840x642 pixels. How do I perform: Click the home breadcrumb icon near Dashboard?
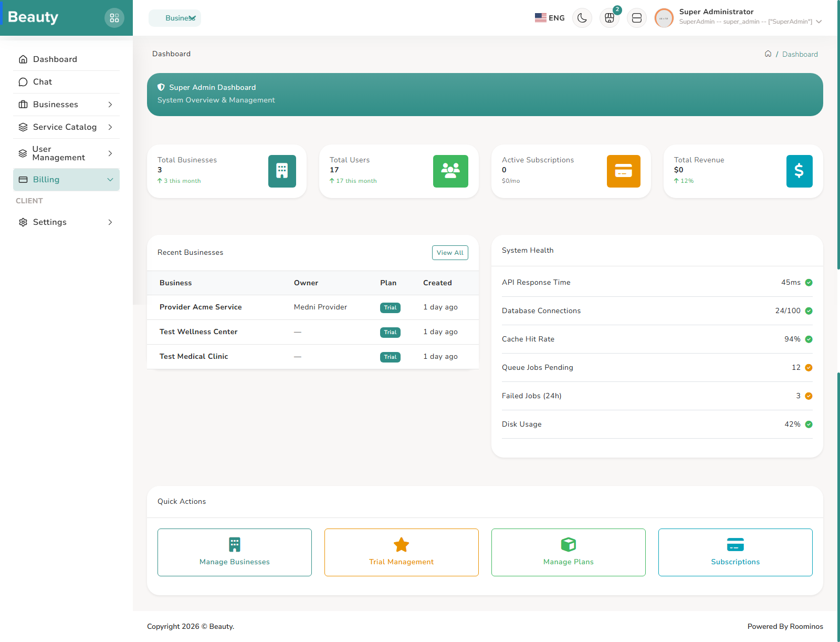coord(768,54)
